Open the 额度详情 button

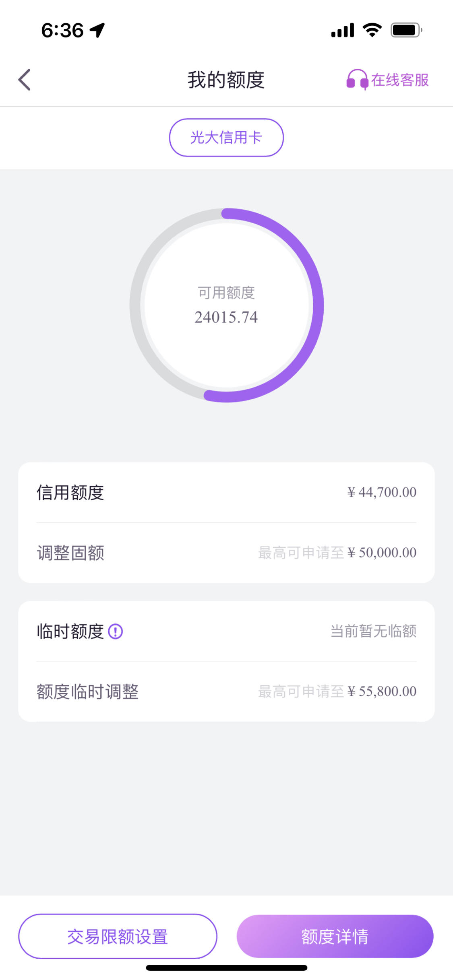(335, 936)
